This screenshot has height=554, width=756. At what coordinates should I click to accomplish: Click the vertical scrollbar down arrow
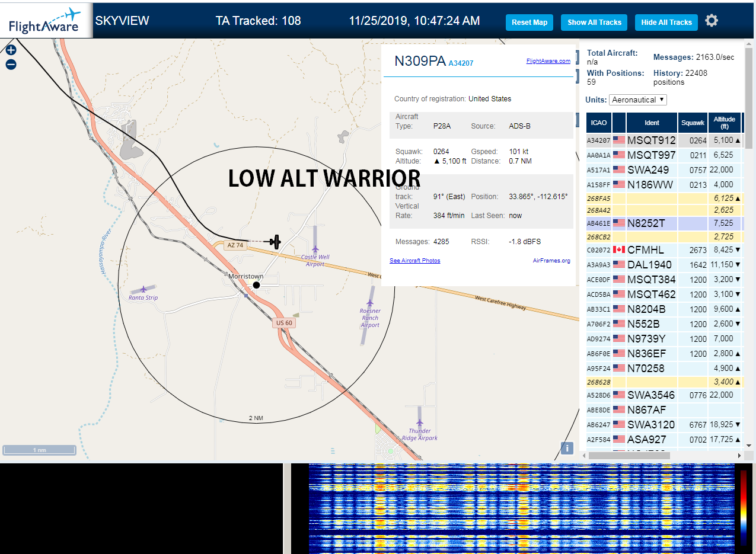pos(749,445)
